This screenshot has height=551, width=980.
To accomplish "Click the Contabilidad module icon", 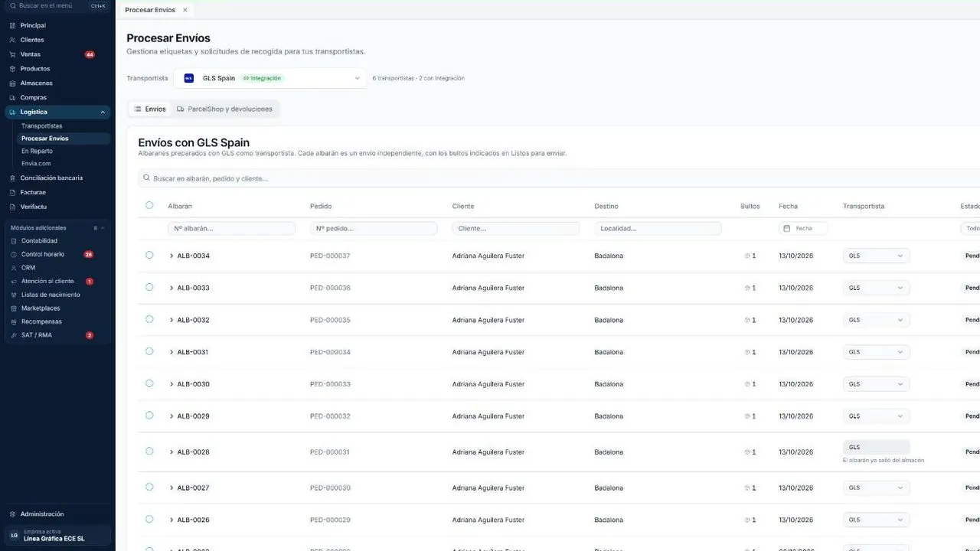I will click(x=13, y=241).
